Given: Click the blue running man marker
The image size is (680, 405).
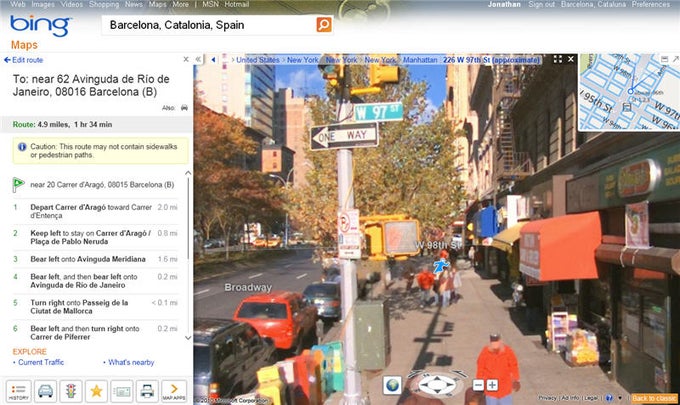Looking at the screenshot, I should pos(441,266).
